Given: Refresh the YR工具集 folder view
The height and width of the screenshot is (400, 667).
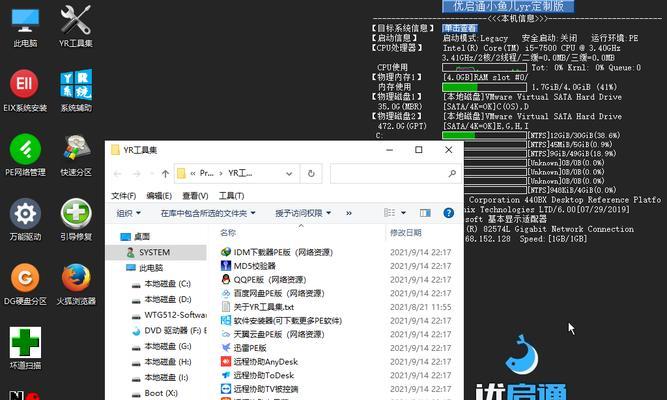Looking at the screenshot, I should point(311,174).
